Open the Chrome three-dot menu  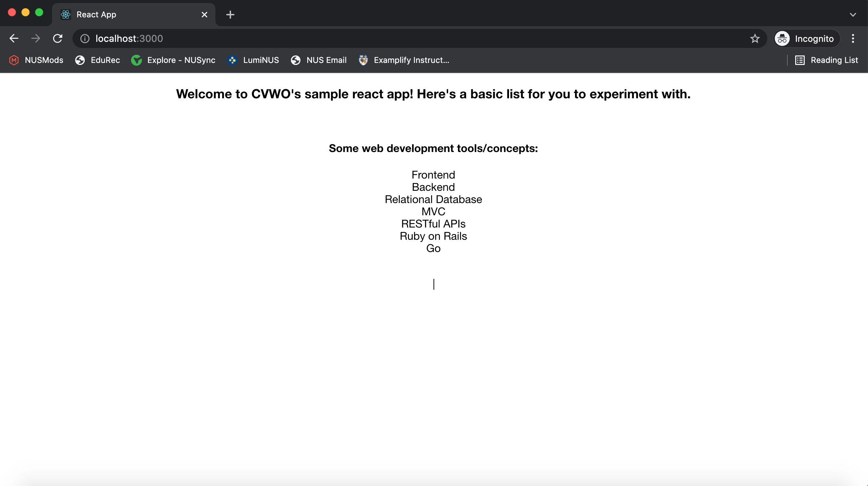[853, 39]
